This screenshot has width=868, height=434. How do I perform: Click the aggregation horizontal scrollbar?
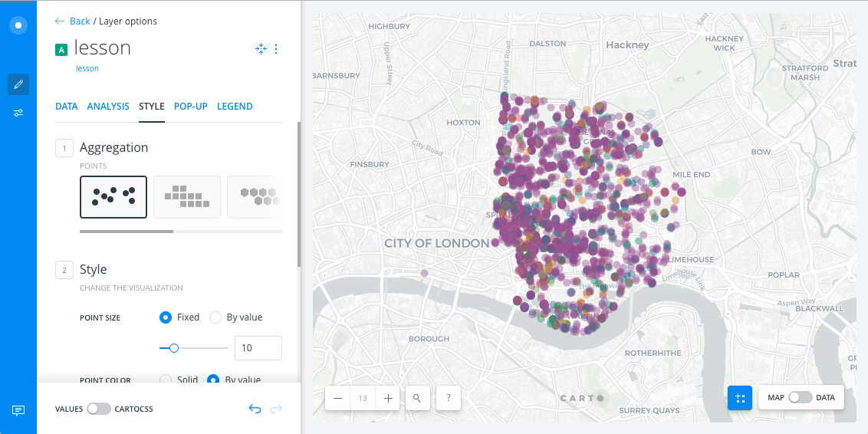(127, 232)
